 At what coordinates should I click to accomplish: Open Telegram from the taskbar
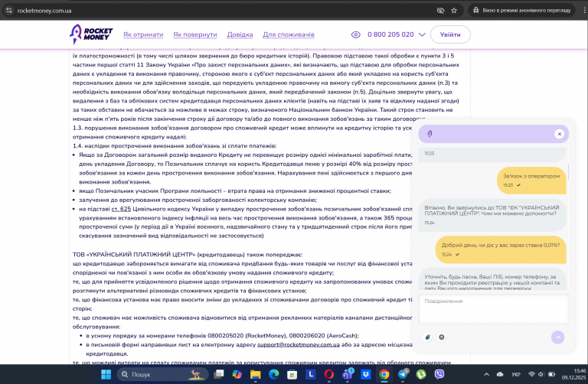coord(403,374)
